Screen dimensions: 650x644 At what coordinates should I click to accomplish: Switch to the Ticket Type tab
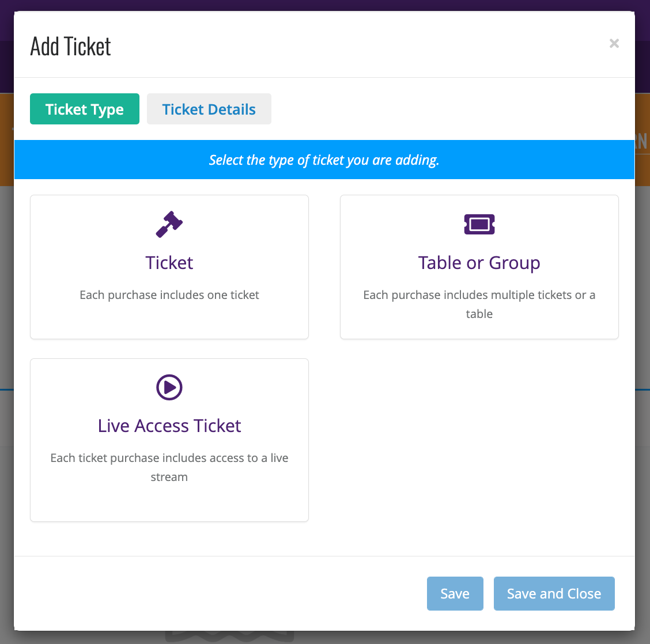pyautogui.click(x=85, y=109)
